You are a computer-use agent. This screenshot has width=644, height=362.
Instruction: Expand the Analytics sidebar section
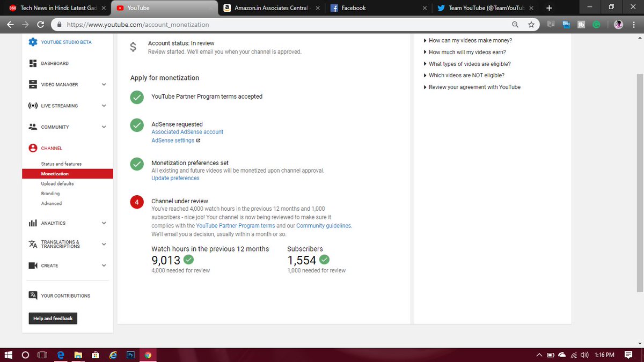[x=104, y=223]
